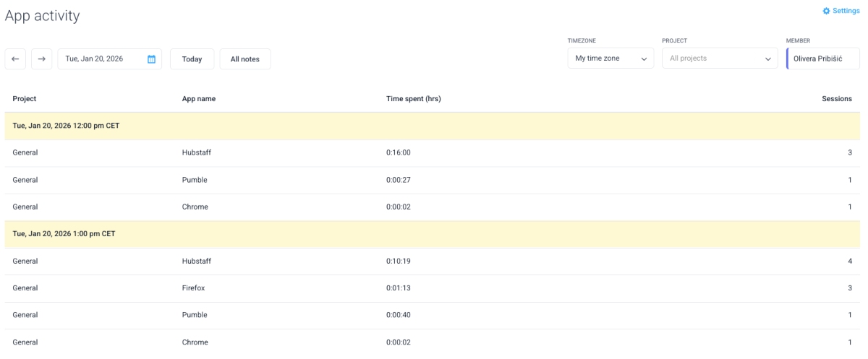The width and height of the screenshot is (868, 359).
Task: Open the calendar date picker icon
Action: tap(151, 59)
